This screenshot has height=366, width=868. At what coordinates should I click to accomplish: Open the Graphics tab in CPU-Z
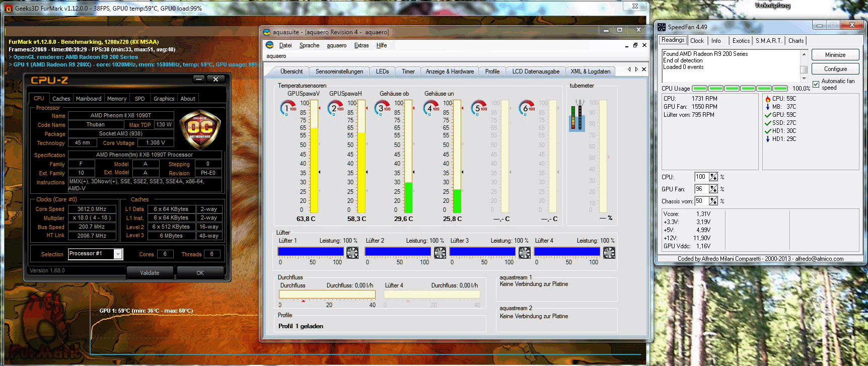[164, 99]
